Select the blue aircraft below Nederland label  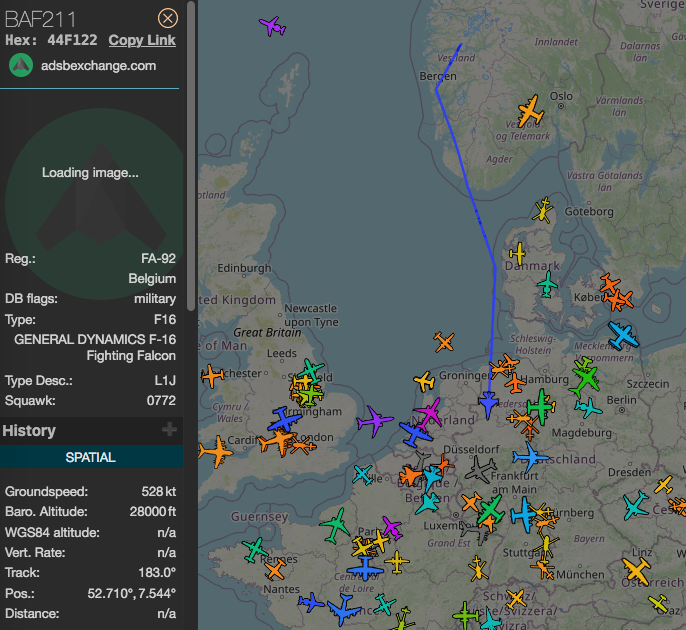click(415, 434)
